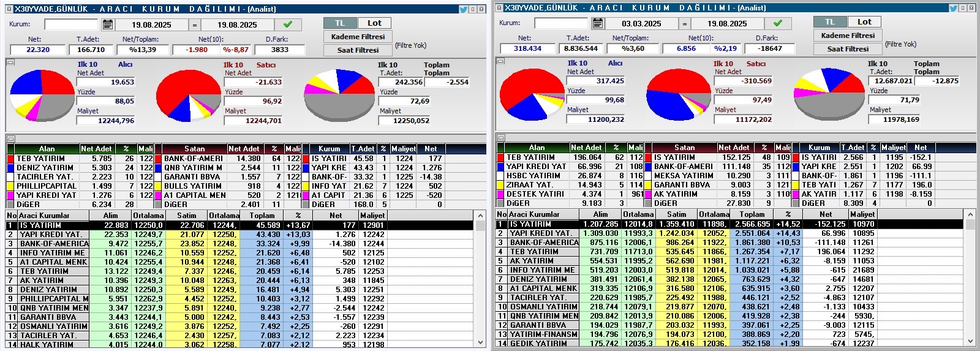Focus Kurum input in 19.08.2025-start window
Screen dimensions: 980x351
(x=71, y=25)
